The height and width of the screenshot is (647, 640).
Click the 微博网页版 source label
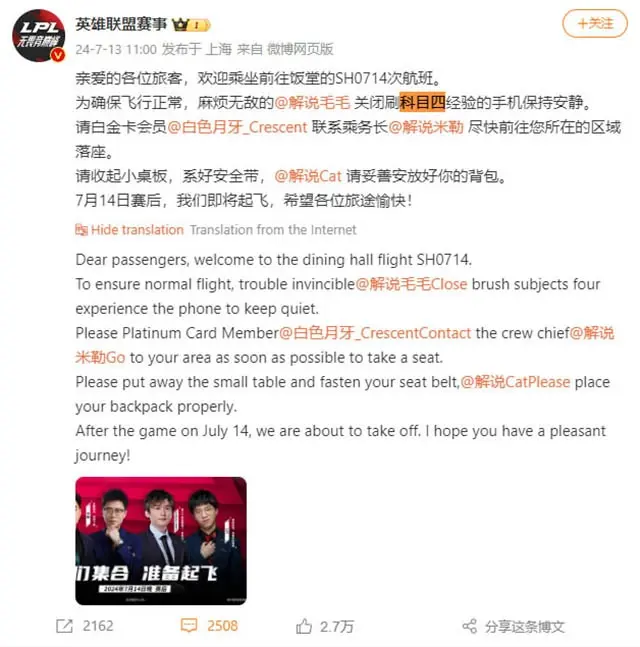[300, 49]
